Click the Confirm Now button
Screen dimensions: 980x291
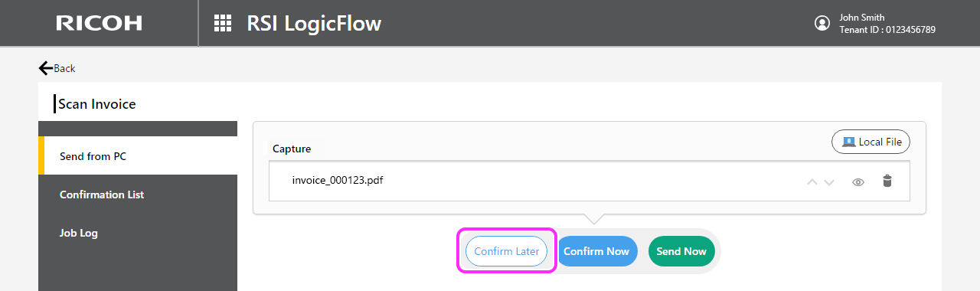[596, 251]
